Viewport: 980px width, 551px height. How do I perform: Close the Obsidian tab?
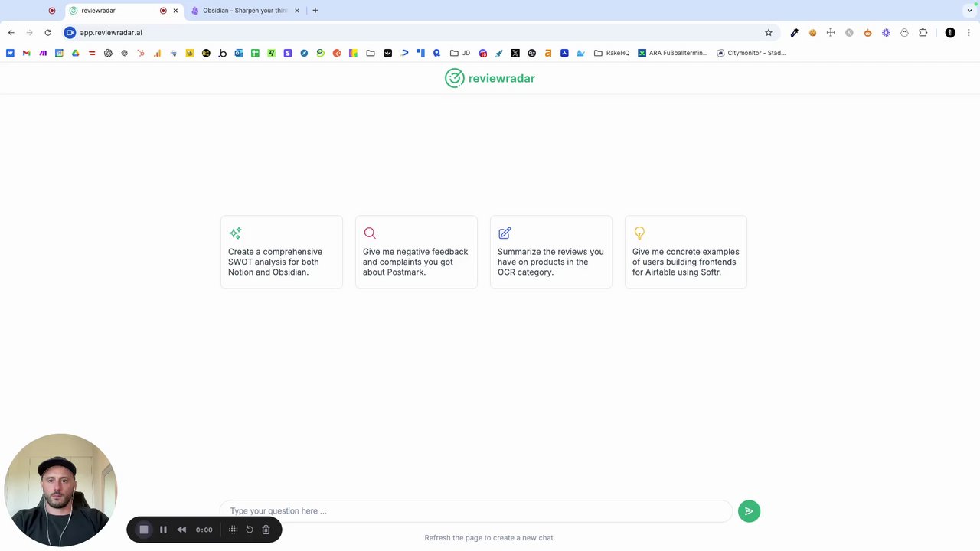pos(297,11)
